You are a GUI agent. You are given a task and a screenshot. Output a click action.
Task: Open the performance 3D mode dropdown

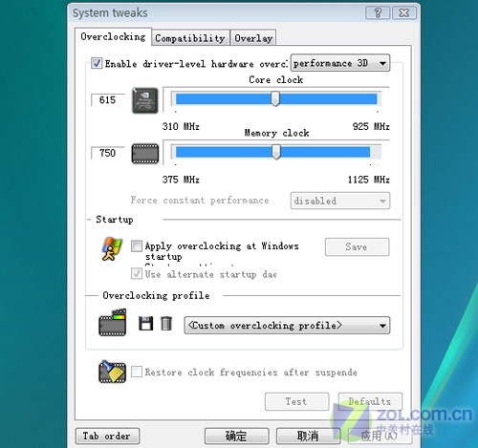(x=340, y=63)
